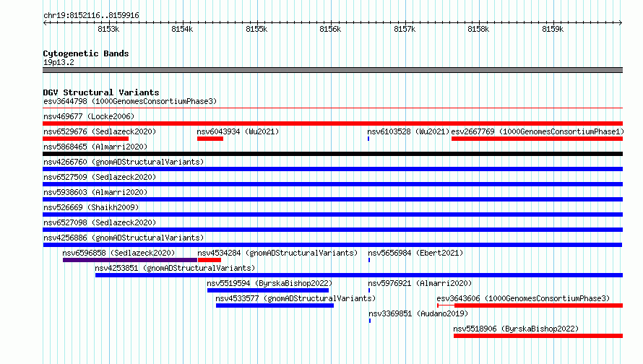Select the black bar of nsv5868465

pyautogui.click(x=332, y=154)
